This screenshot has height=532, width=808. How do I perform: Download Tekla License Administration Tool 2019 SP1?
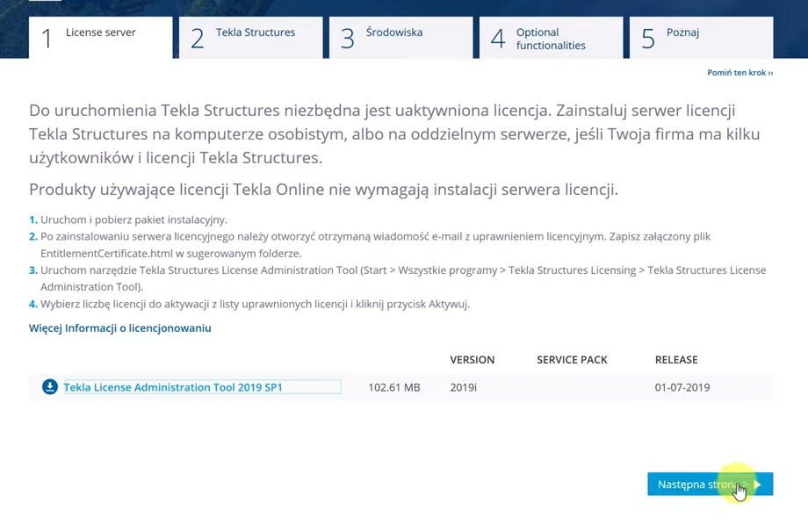click(173, 387)
